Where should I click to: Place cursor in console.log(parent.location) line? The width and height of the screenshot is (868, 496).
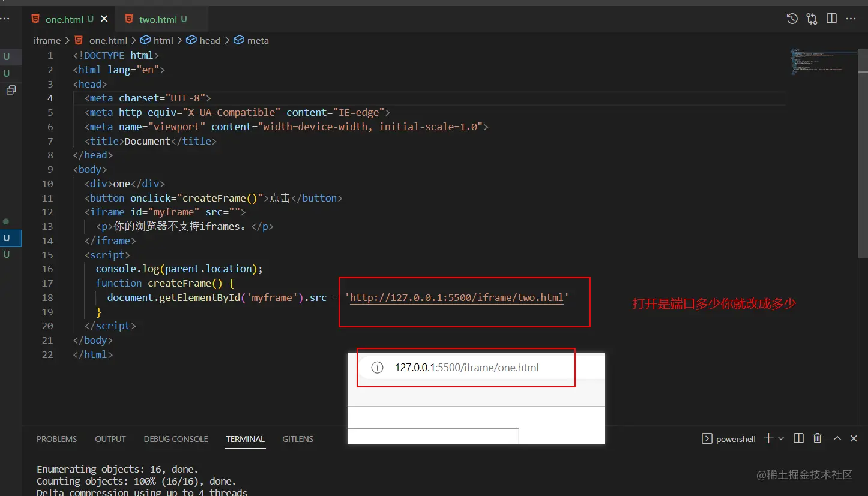(179, 269)
